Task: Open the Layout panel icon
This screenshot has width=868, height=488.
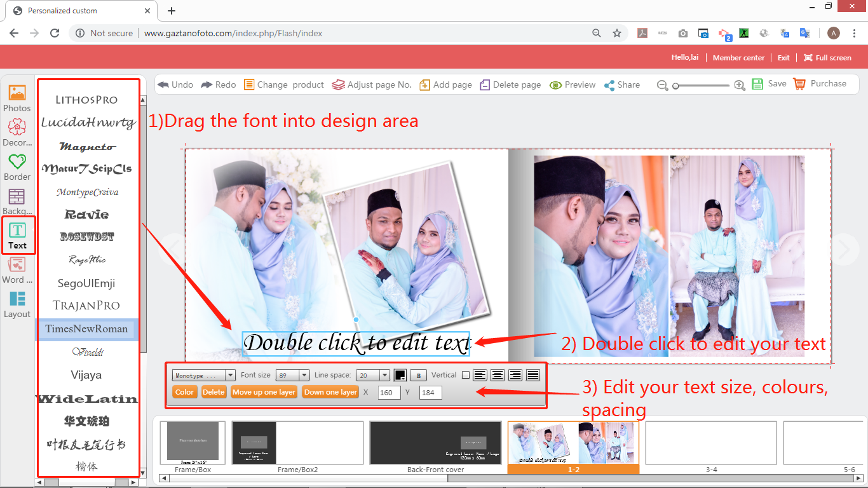Action: [17, 299]
